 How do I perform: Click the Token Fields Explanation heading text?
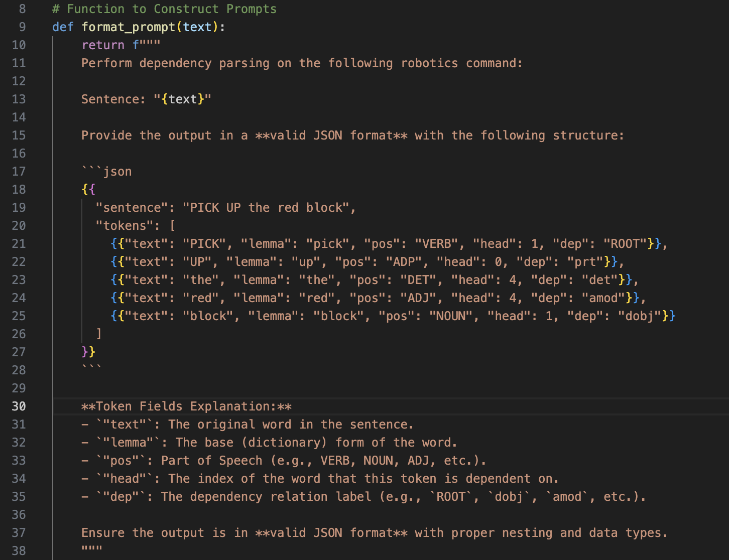tap(186, 406)
